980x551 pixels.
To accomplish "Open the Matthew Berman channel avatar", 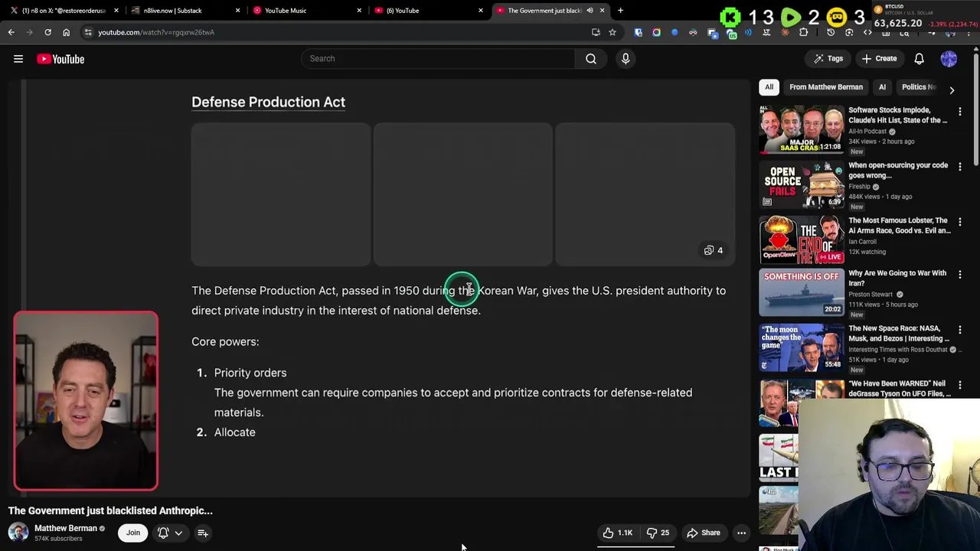I will 18,532.
